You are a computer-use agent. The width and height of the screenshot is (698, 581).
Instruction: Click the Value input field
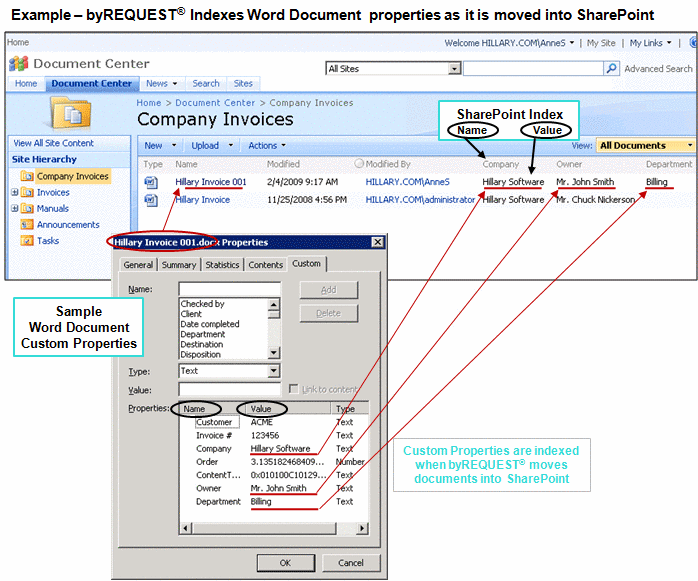pos(230,390)
